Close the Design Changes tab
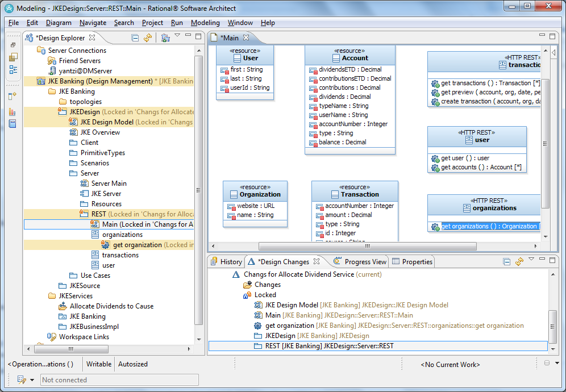Screen dimensions: 566x392 point(317,261)
